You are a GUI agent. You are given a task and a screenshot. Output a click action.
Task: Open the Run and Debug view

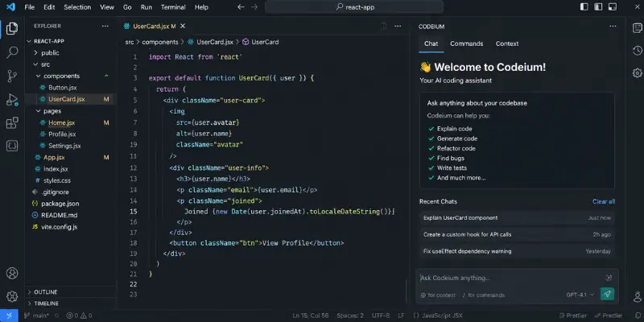click(x=12, y=99)
